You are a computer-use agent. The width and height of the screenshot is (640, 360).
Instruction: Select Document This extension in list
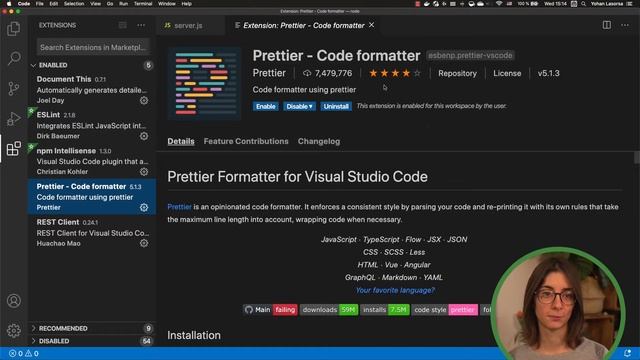pyautogui.click(x=92, y=89)
